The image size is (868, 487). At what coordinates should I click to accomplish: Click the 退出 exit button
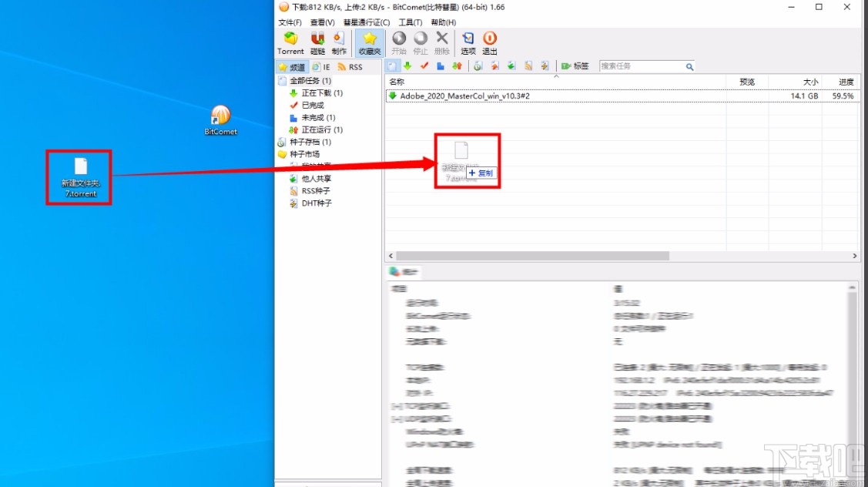pos(489,43)
